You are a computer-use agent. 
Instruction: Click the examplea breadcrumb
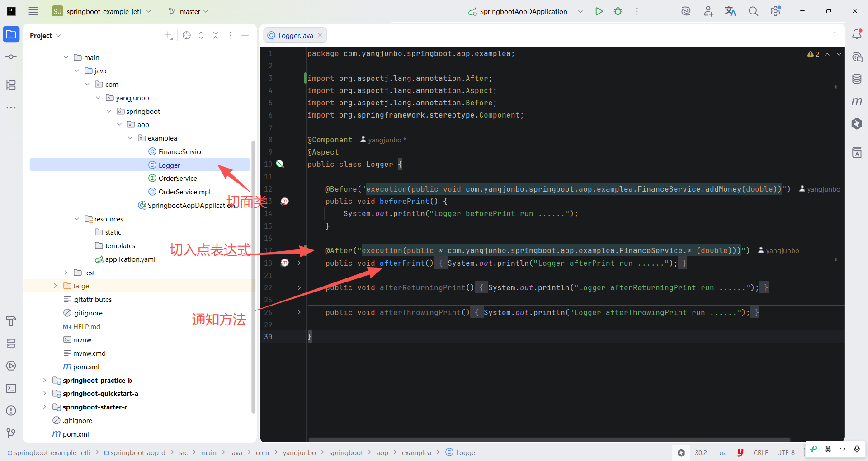[416, 452]
